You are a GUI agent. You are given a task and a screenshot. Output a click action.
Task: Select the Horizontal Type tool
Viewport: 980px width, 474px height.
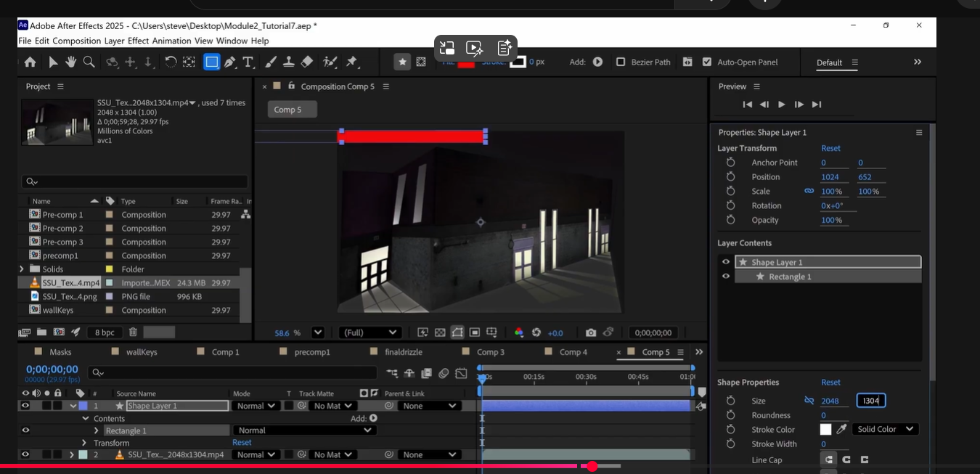248,62
